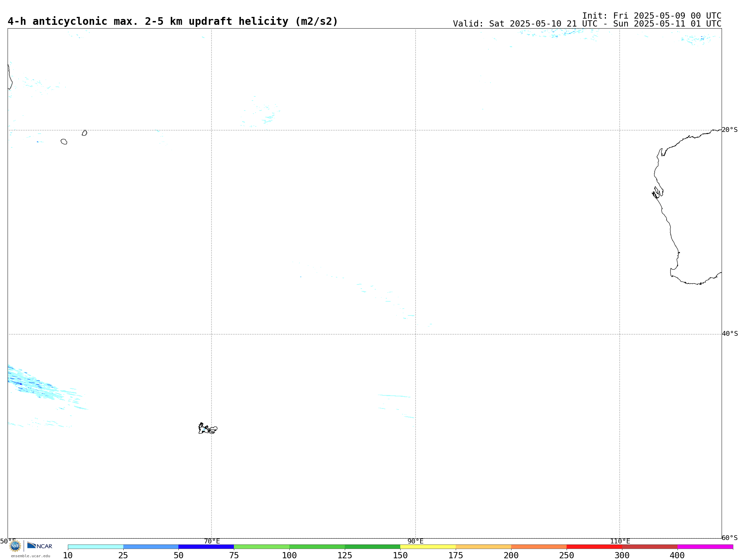Click the colorbar value 100

[x=289, y=556]
